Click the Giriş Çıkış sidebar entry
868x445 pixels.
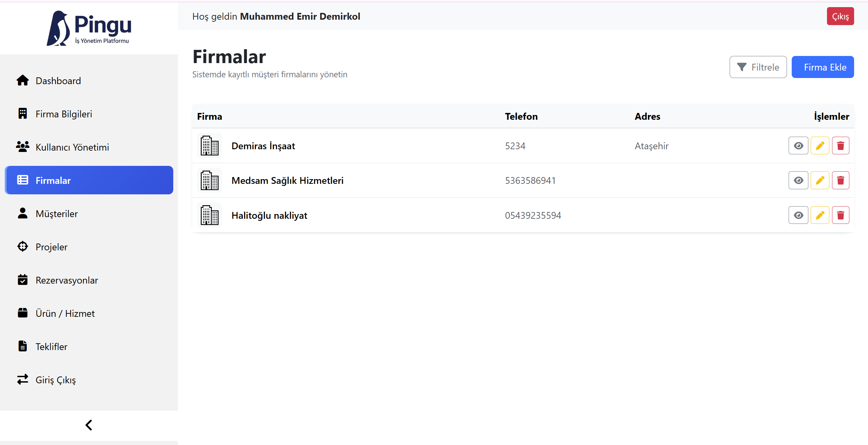[56, 380]
